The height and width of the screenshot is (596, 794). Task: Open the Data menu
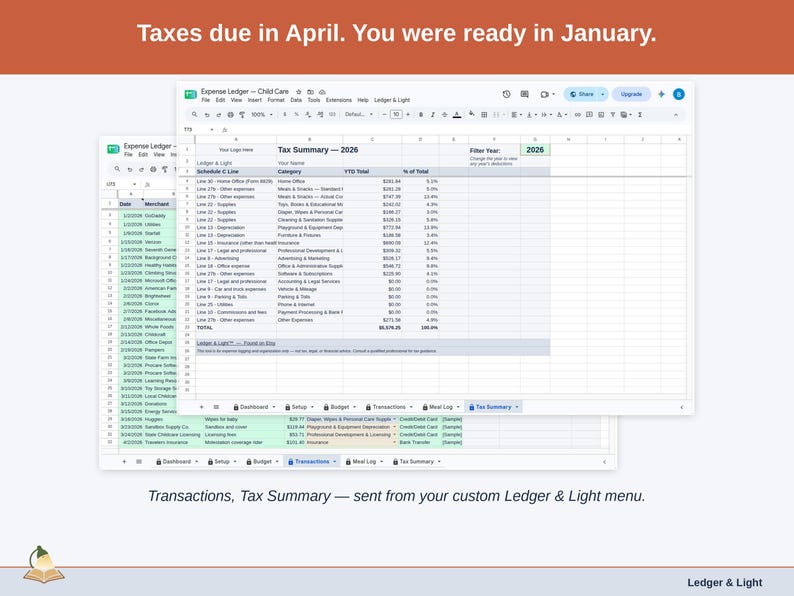[x=296, y=100]
